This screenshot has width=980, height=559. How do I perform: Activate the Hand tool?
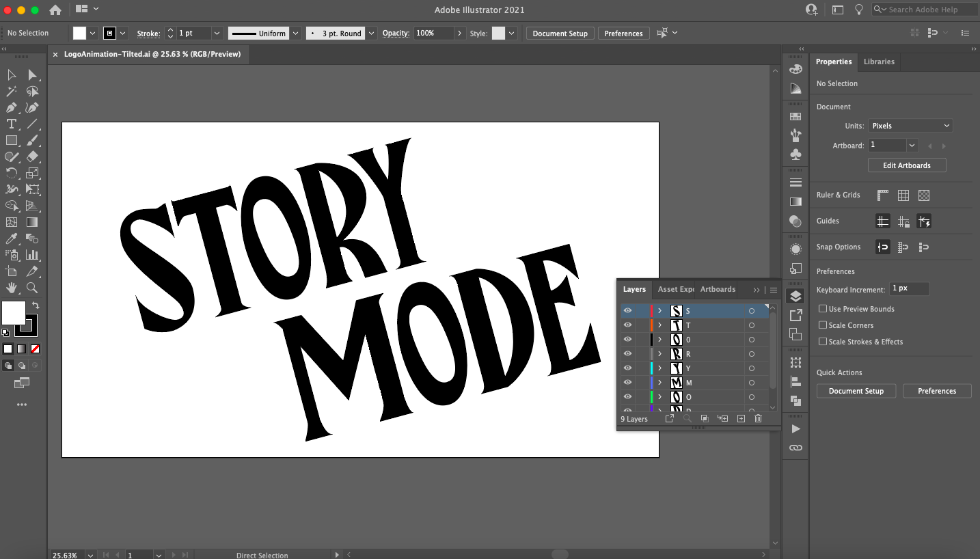11,288
